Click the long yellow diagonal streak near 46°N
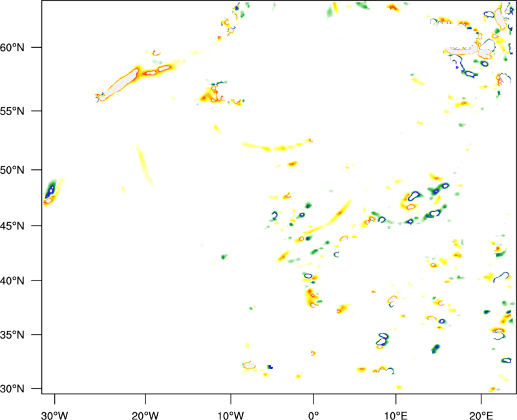The height and width of the screenshot is (420, 517). click(330, 218)
